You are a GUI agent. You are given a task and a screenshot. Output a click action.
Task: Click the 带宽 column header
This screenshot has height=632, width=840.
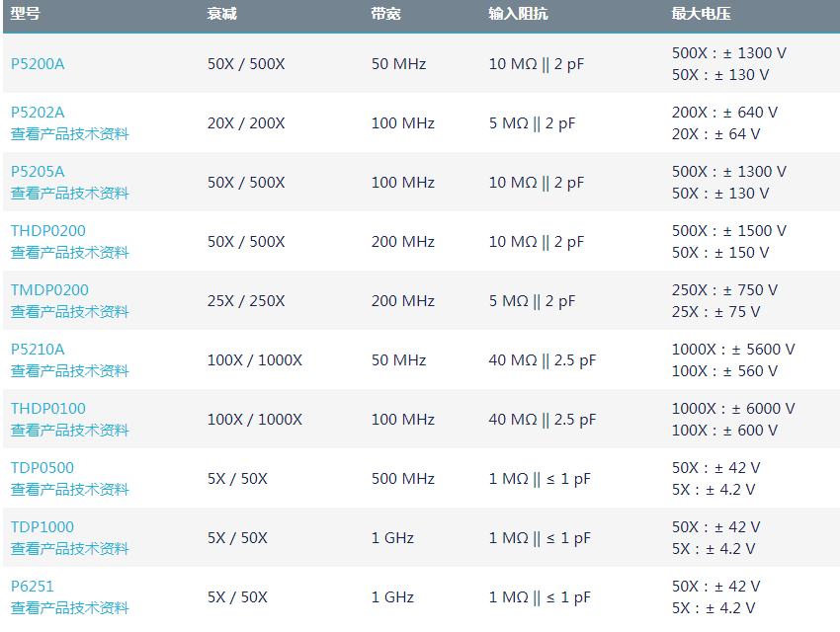click(385, 14)
